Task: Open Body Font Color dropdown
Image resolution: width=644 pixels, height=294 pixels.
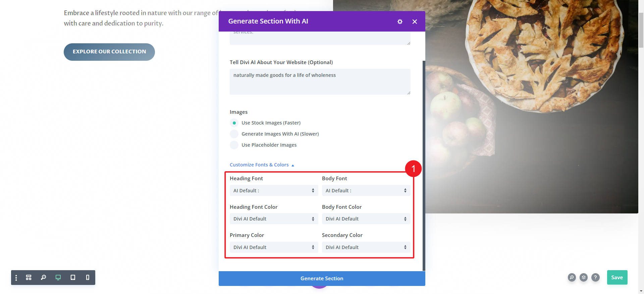Action: [x=366, y=219]
